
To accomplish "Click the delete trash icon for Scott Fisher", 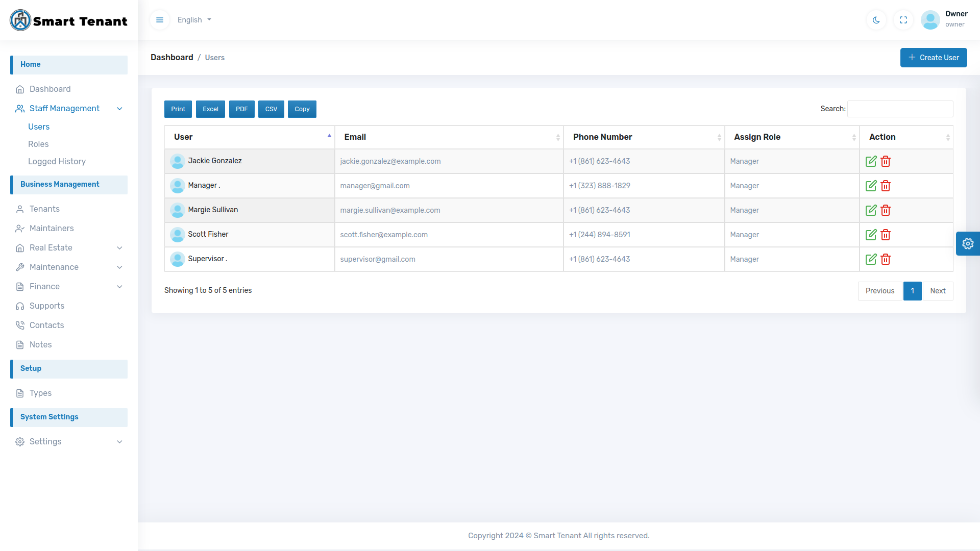I will click(886, 235).
